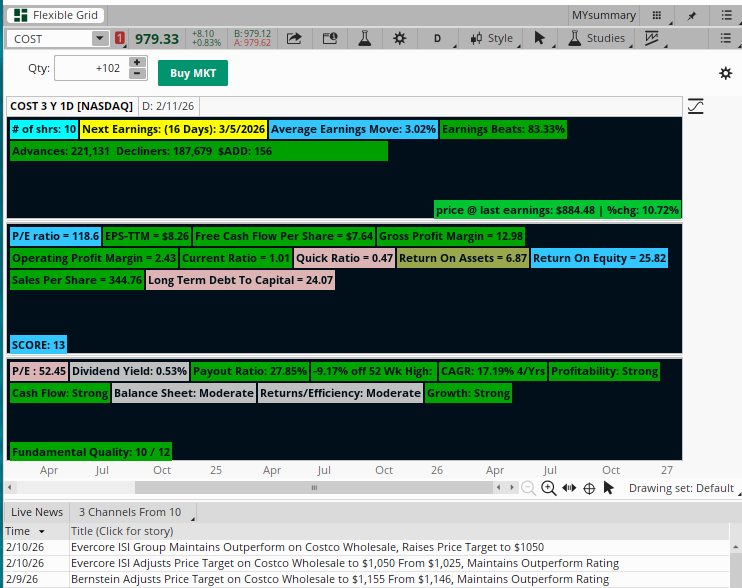Select the cursor pointer tool in toolbar
Image resolution: width=742 pixels, height=588 pixels.
click(540, 38)
